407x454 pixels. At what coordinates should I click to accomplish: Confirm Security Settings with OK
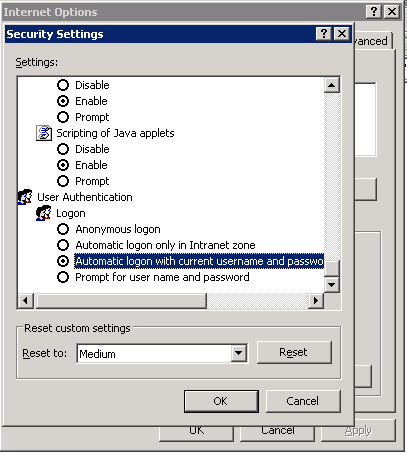[221, 401]
